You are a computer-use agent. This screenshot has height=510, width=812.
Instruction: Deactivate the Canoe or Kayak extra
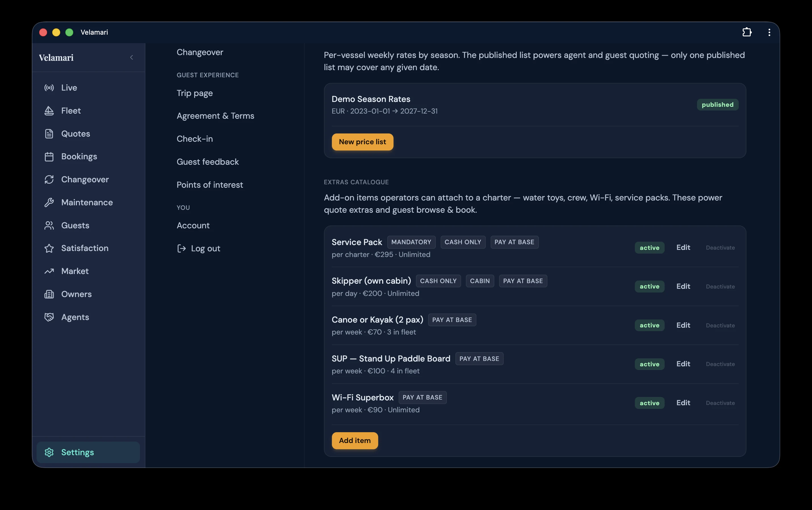(720, 325)
